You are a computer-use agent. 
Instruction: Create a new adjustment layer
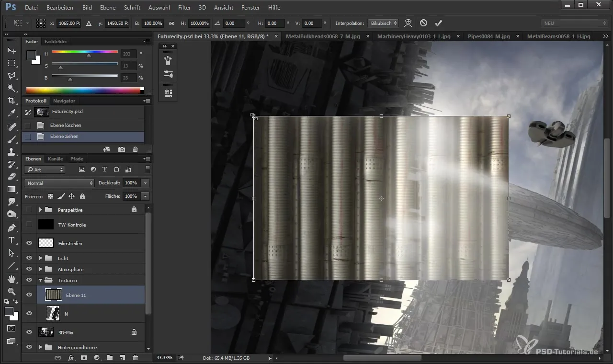coord(97,358)
